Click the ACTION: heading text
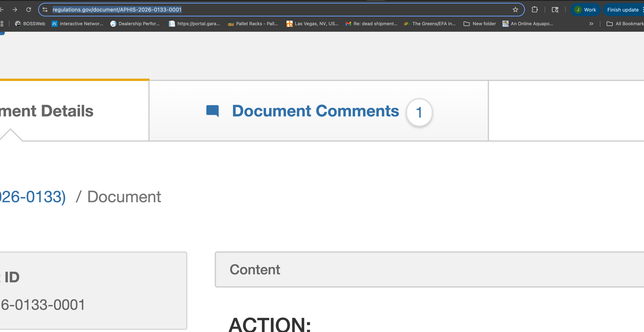644x332 pixels. pyautogui.click(x=270, y=325)
